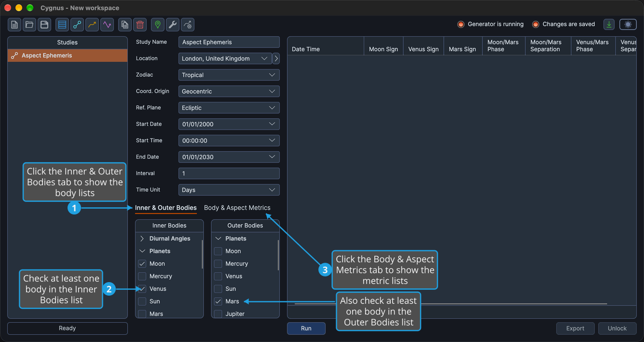644x342 pixels.
Task: Click the blue table rows toolbar icon
Action: coord(62,25)
